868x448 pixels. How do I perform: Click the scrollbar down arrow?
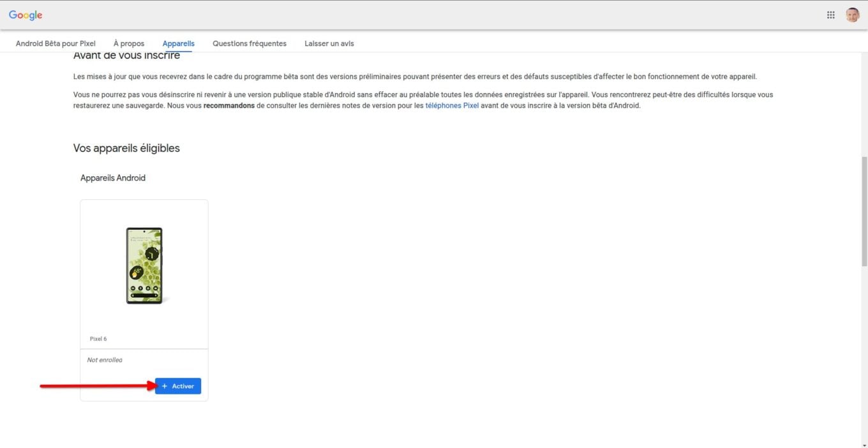click(864, 444)
